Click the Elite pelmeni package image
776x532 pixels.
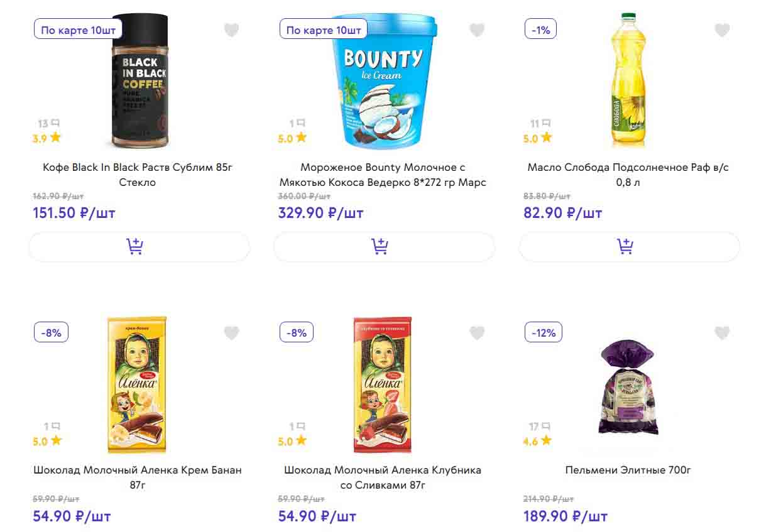628,388
